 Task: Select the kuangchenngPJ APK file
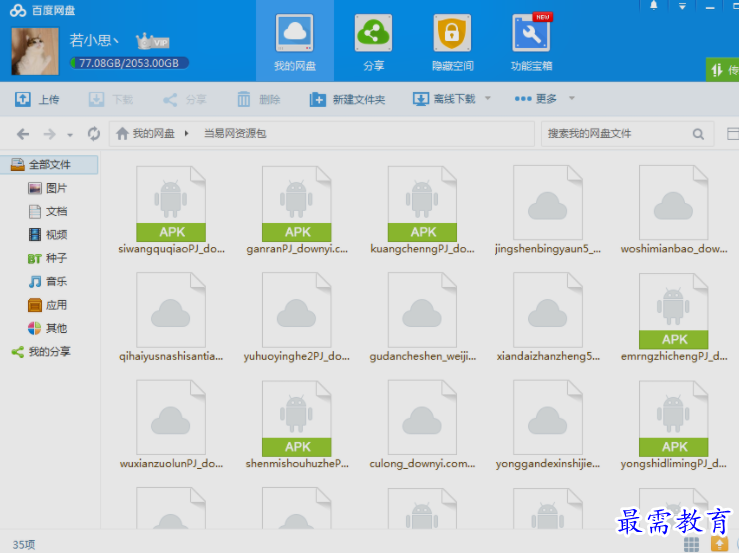pyautogui.click(x=422, y=210)
